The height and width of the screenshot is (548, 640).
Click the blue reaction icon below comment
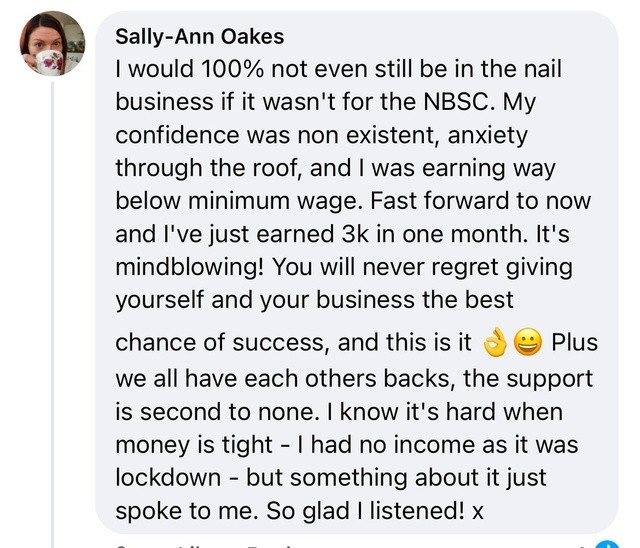605,543
